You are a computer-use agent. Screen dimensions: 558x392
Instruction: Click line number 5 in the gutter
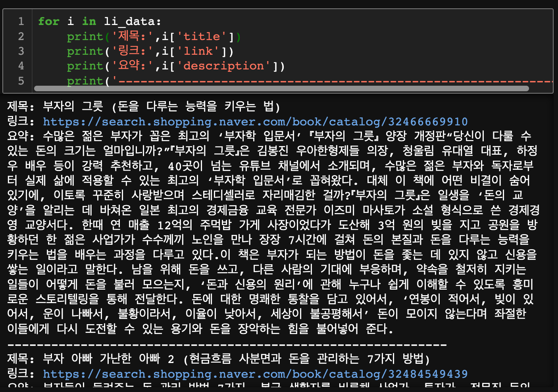coord(21,81)
